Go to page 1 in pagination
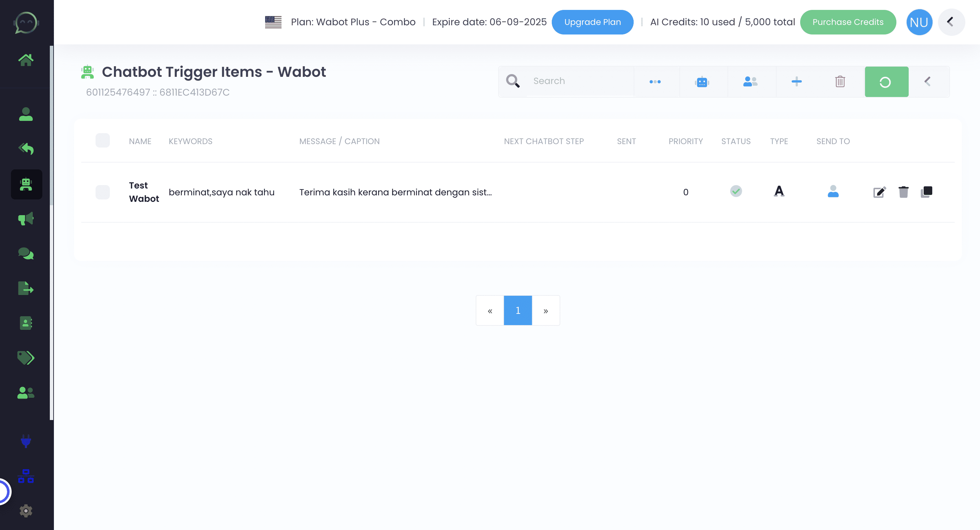The width and height of the screenshot is (980, 530). [517, 310]
